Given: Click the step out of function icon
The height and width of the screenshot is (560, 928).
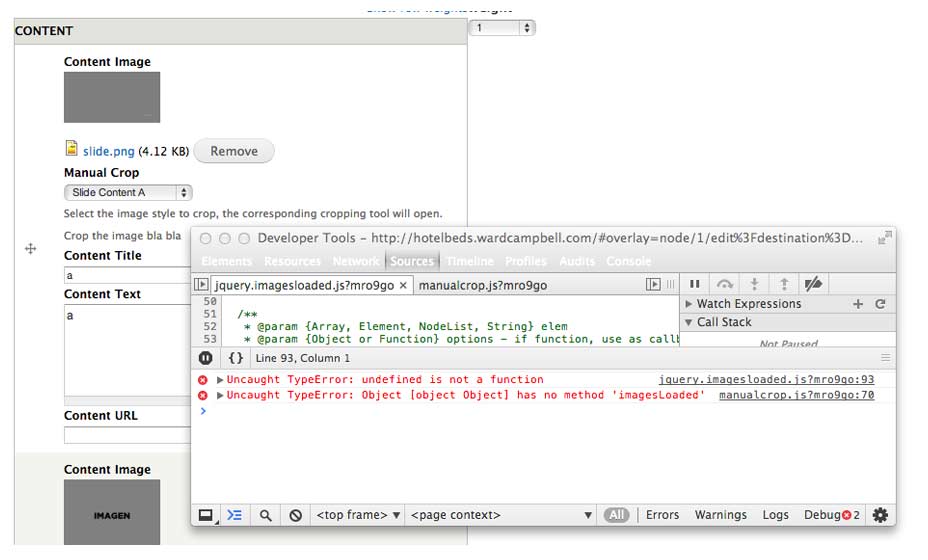Looking at the screenshot, I should (784, 284).
